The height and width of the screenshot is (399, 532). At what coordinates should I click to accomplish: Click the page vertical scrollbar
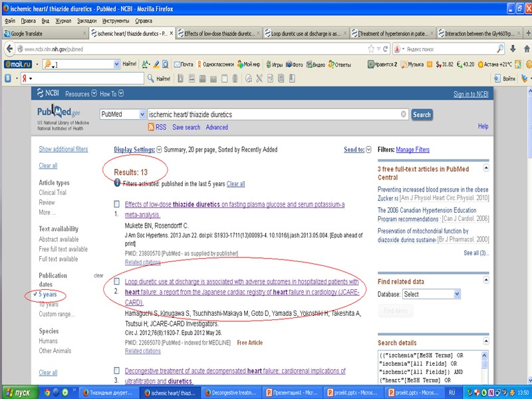pos(529,234)
